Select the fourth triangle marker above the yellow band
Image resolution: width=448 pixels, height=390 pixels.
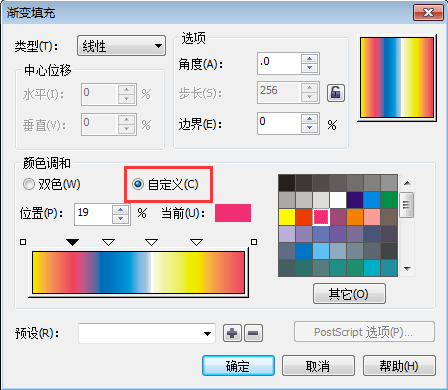point(196,242)
